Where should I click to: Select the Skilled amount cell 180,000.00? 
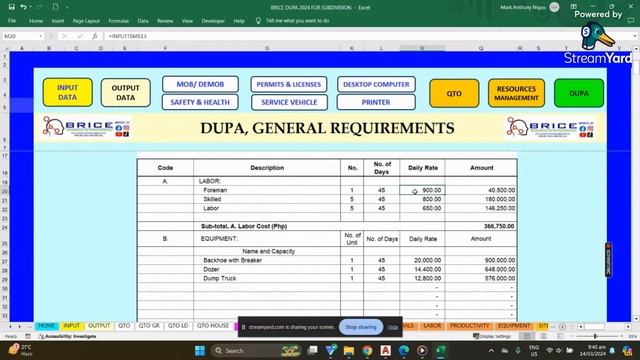click(481, 199)
